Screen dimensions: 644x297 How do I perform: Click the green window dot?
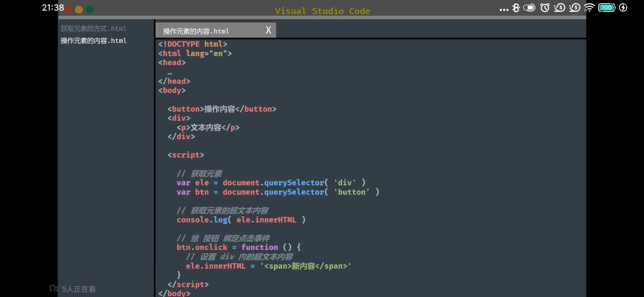90,10
